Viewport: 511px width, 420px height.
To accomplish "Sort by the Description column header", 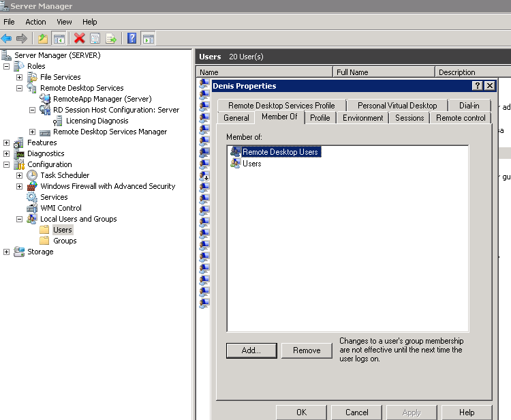I will pyautogui.click(x=474, y=72).
